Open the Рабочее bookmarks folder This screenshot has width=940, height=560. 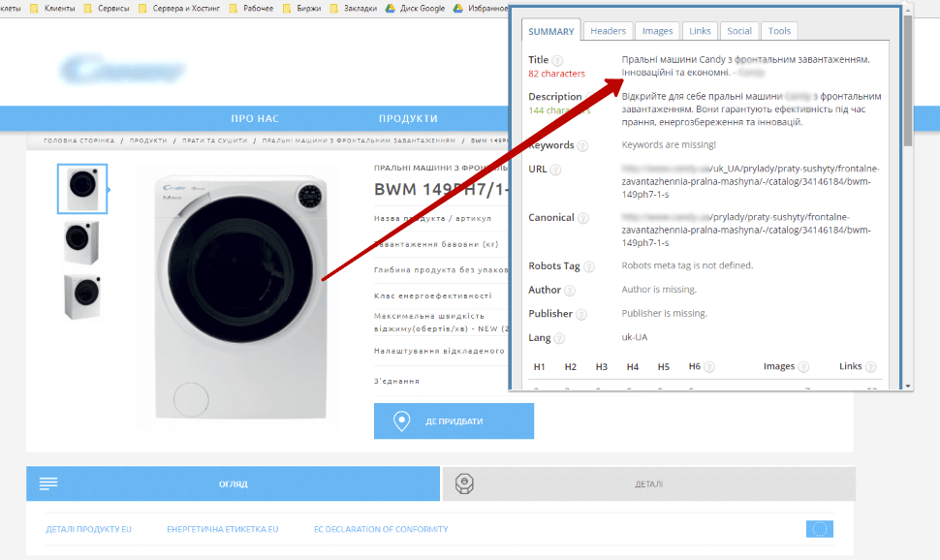252,9
